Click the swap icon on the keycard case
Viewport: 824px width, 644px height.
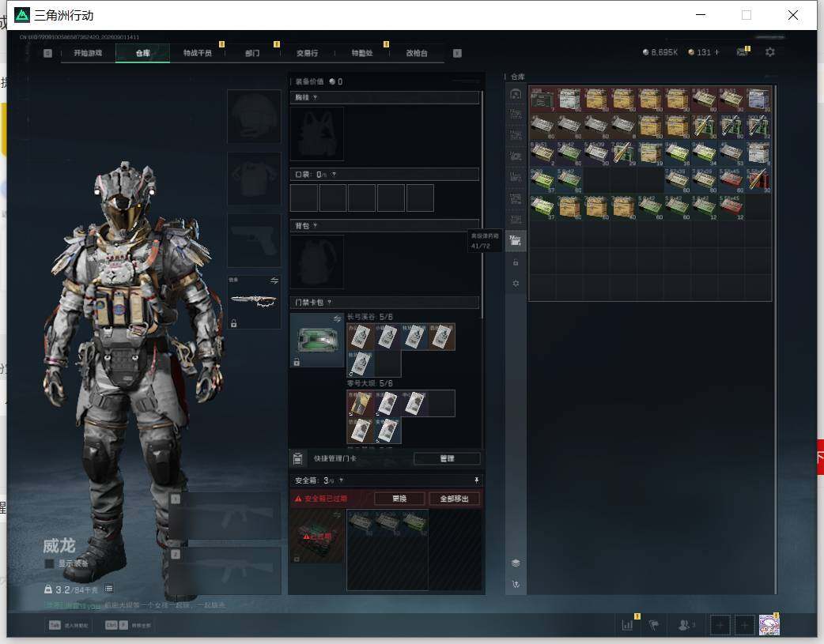click(337, 319)
